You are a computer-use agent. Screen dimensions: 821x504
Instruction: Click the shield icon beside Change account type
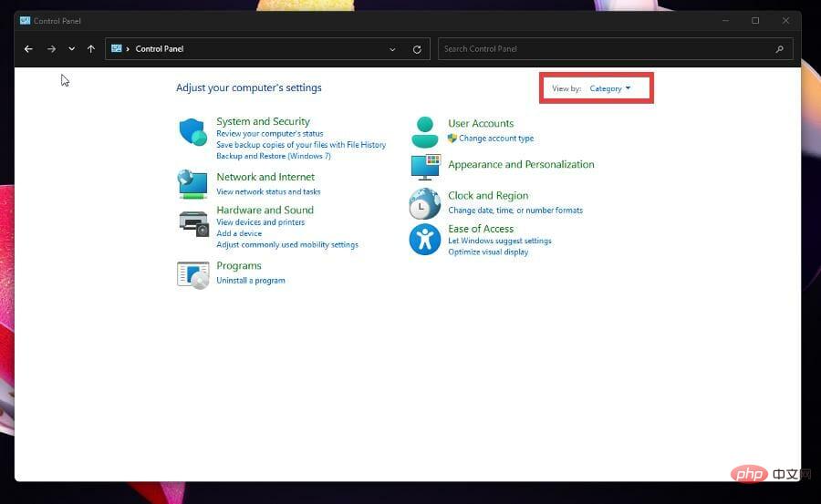[x=452, y=139]
